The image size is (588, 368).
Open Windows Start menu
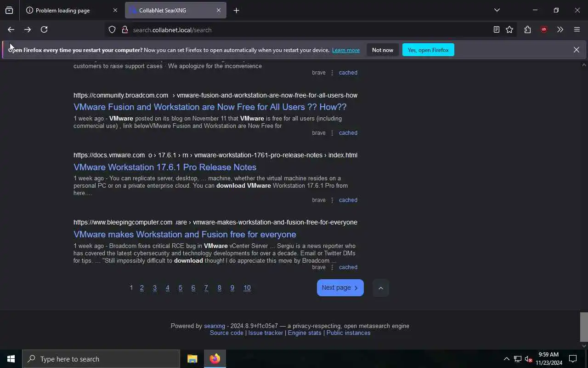pos(11,359)
